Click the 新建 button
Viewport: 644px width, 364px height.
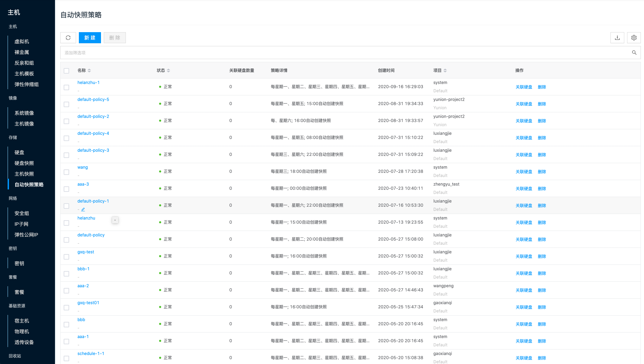click(x=90, y=38)
